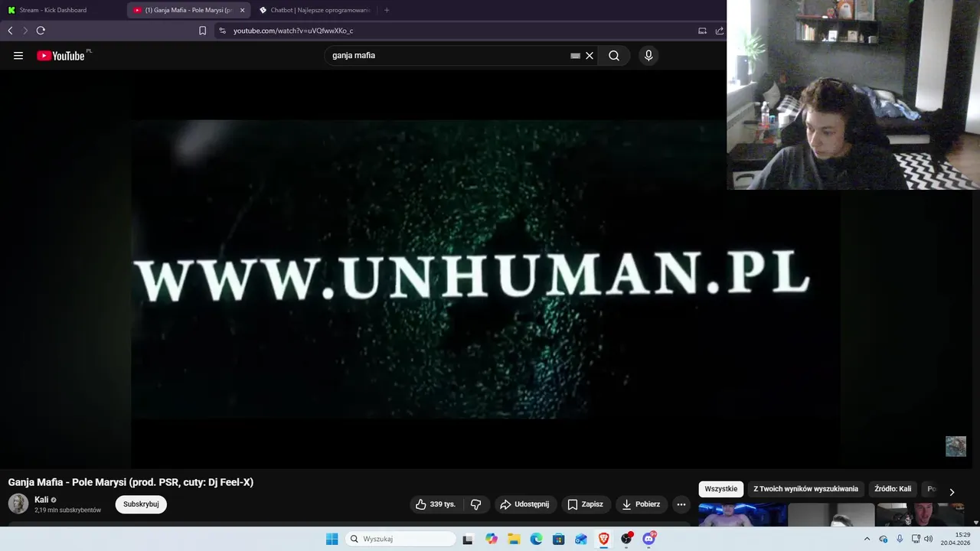This screenshot has height=551, width=980.
Task: Download the video with Pobierz
Action: click(642, 504)
